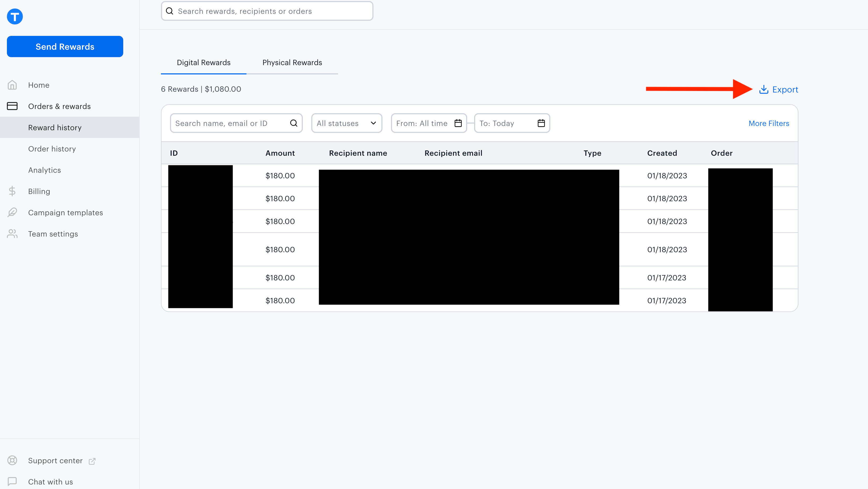The width and height of the screenshot is (868, 489).
Task: Open the All statuses dropdown
Action: tap(346, 123)
